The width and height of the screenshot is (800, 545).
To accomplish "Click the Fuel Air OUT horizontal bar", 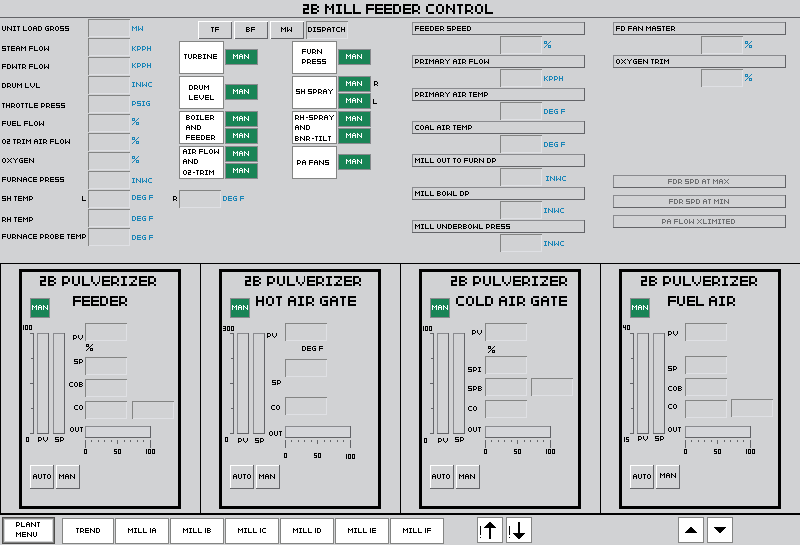I will (x=717, y=432).
